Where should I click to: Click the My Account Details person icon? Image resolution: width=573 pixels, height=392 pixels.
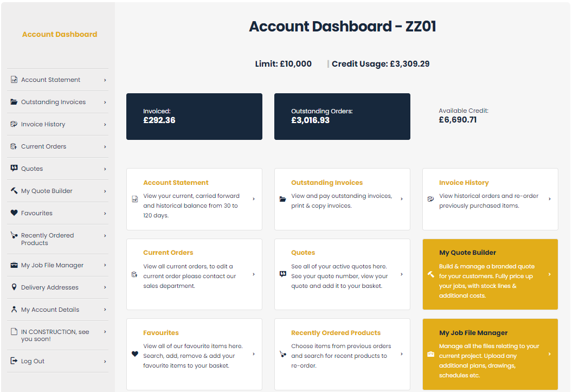pos(14,310)
